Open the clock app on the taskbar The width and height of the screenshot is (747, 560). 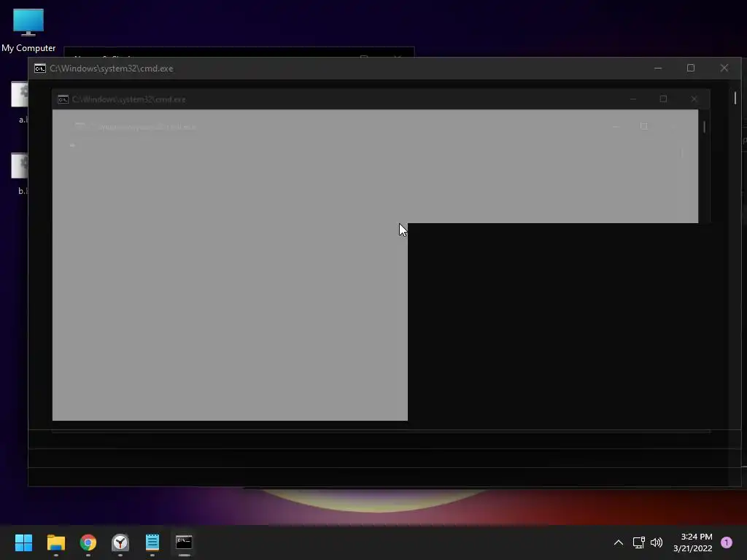pyautogui.click(x=120, y=542)
